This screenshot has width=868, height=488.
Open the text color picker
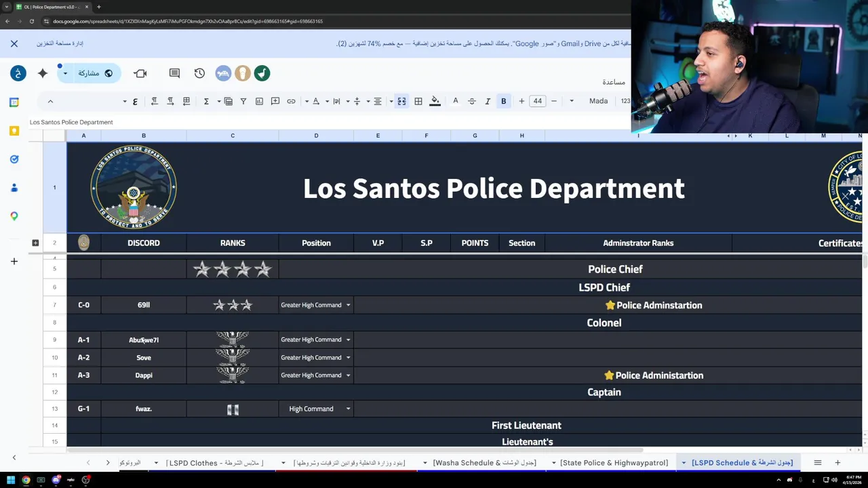455,101
